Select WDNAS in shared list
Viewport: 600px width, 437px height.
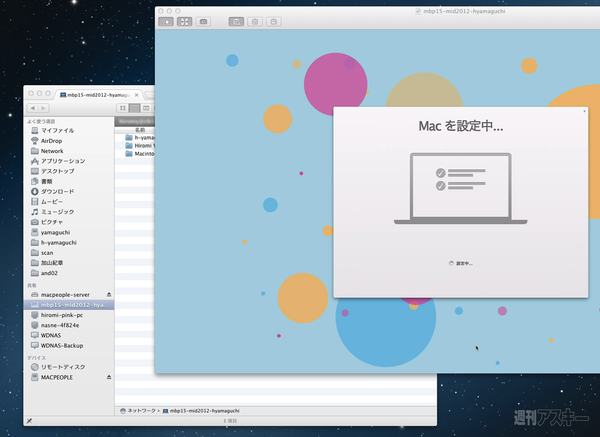tap(51, 335)
